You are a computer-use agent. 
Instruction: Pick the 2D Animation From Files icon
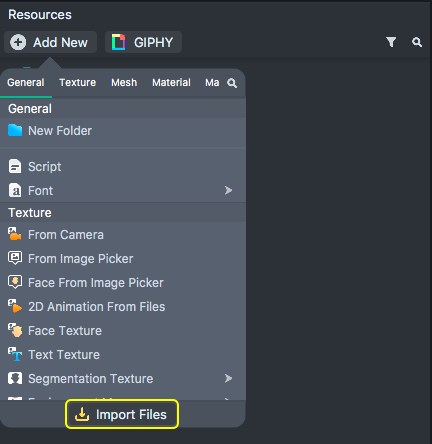click(x=15, y=306)
